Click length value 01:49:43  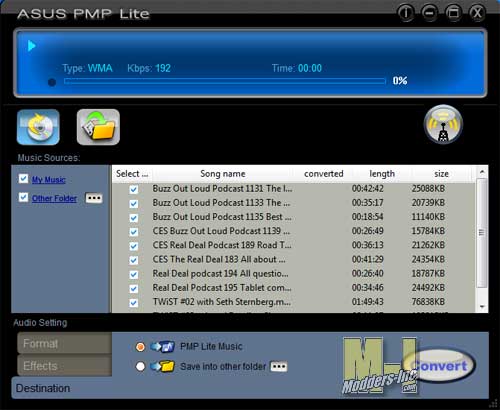(368, 302)
